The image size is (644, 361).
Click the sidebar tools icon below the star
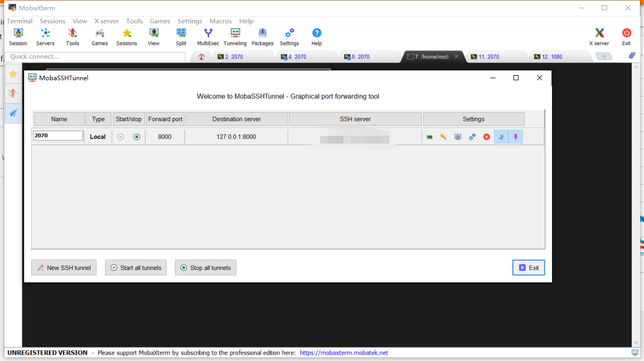(13, 94)
